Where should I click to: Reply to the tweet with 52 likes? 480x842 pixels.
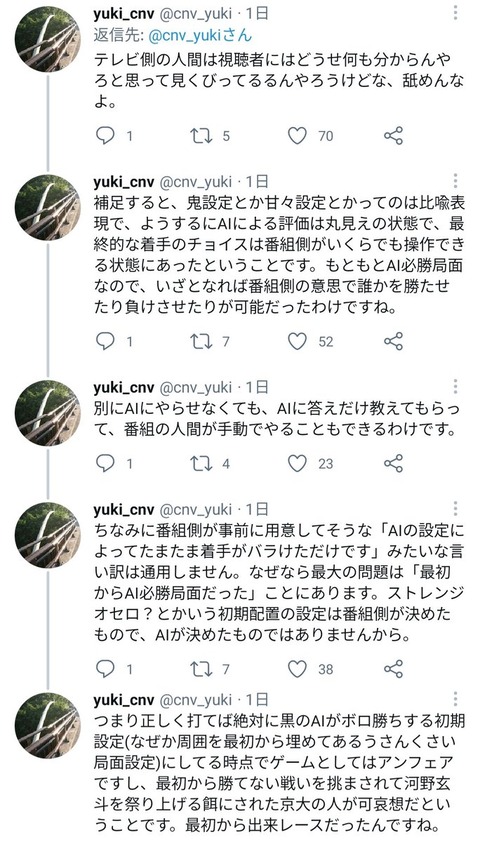(x=105, y=341)
